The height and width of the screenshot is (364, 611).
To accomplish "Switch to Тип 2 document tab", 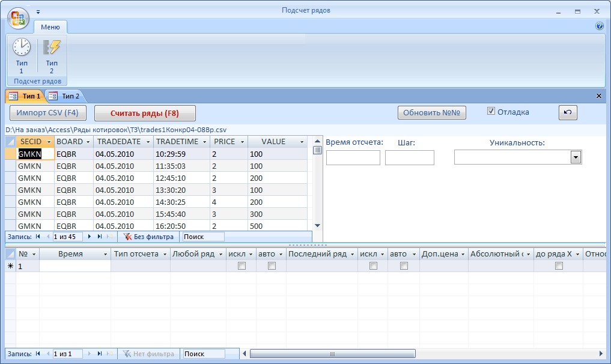I will (x=65, y=96).
